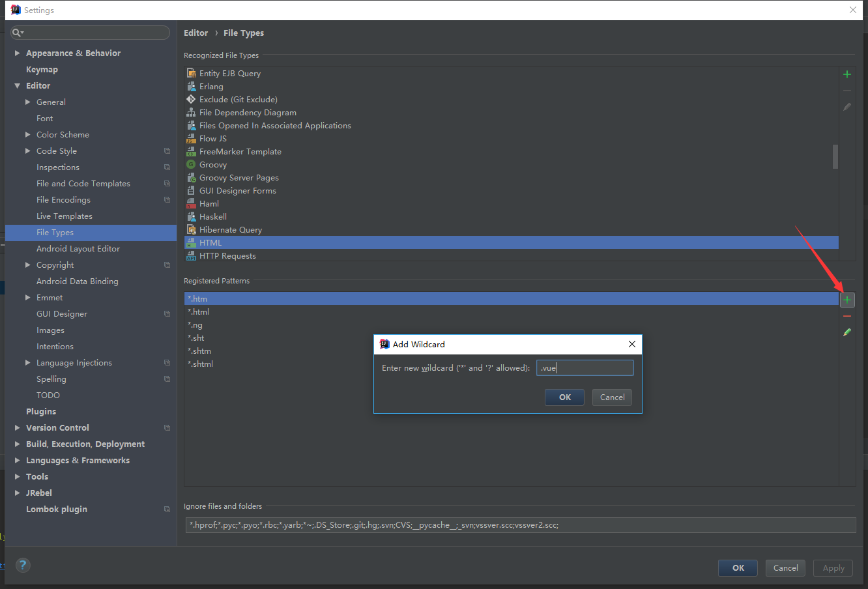Expand the Version Control section
The image size is (868, 589).
17,427
